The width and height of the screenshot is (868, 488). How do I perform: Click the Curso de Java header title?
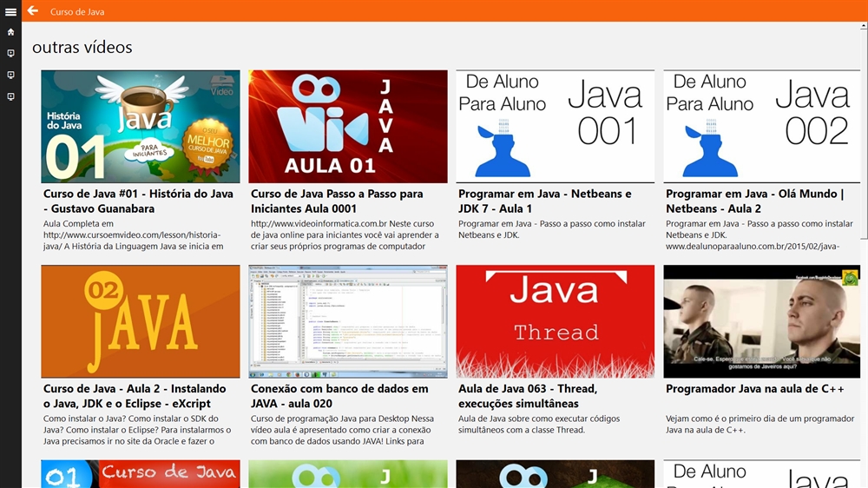coord(77,11)
